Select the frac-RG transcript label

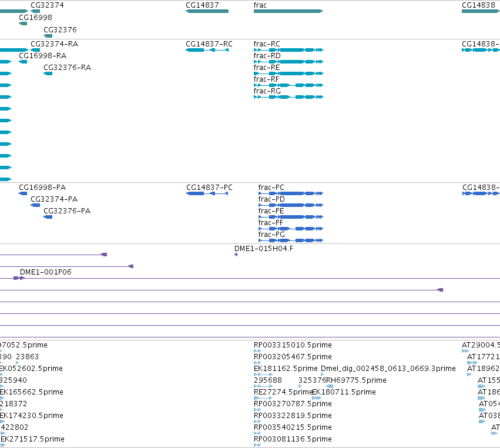(x=267, y=91)
